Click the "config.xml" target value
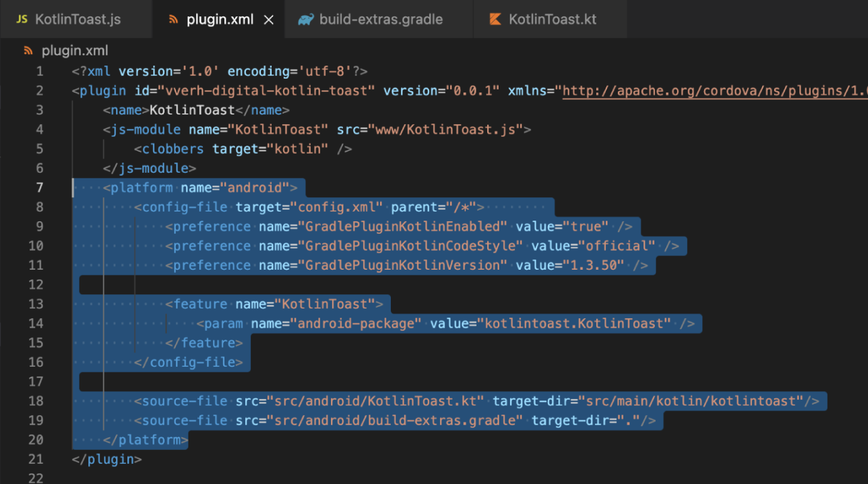Image resolution: width=868 pixels, height=484 pixels. pyautogui.click(x=337, y=207)
